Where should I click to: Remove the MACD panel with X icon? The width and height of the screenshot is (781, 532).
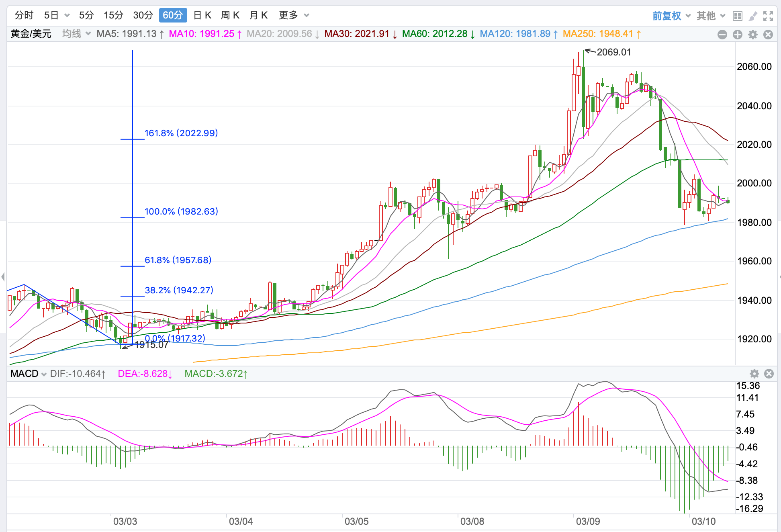[769, 374]
